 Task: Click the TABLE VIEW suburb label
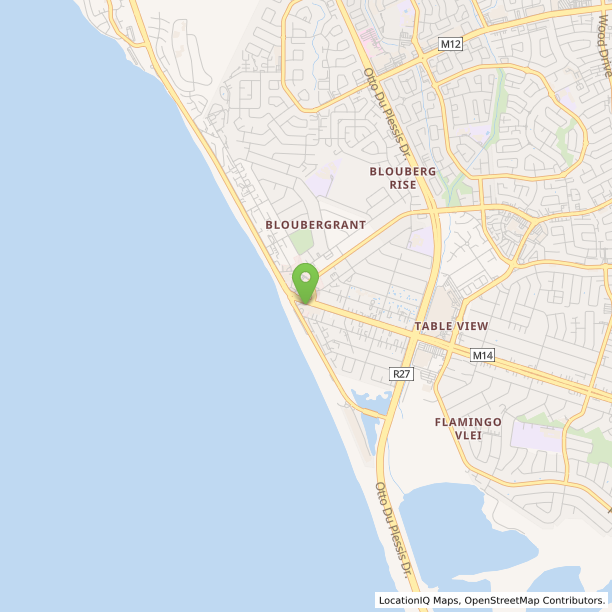pyautogui.click(x=451, y=326)
